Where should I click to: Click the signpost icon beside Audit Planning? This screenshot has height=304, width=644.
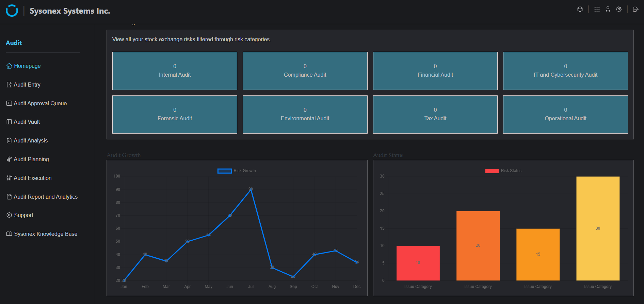tap(9, 159)
